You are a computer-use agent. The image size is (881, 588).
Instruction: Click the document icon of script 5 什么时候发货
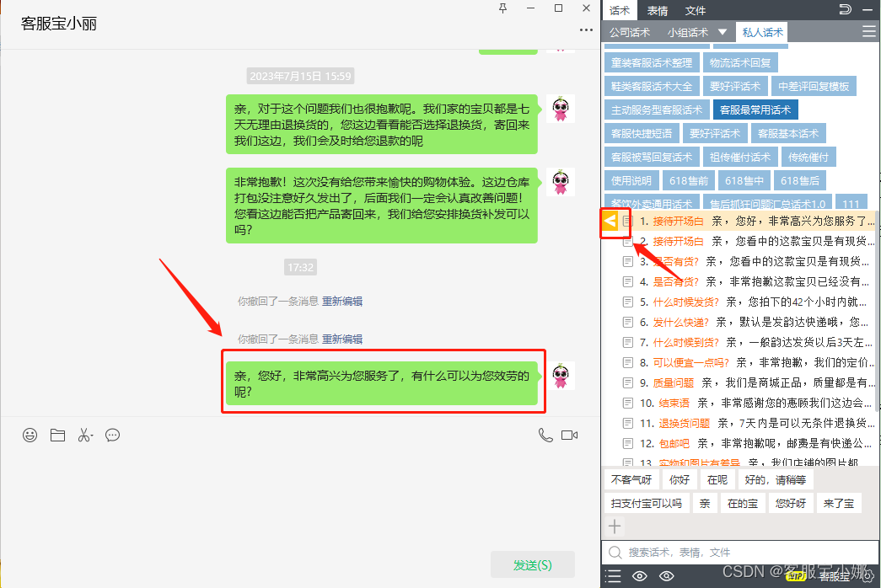627,302
